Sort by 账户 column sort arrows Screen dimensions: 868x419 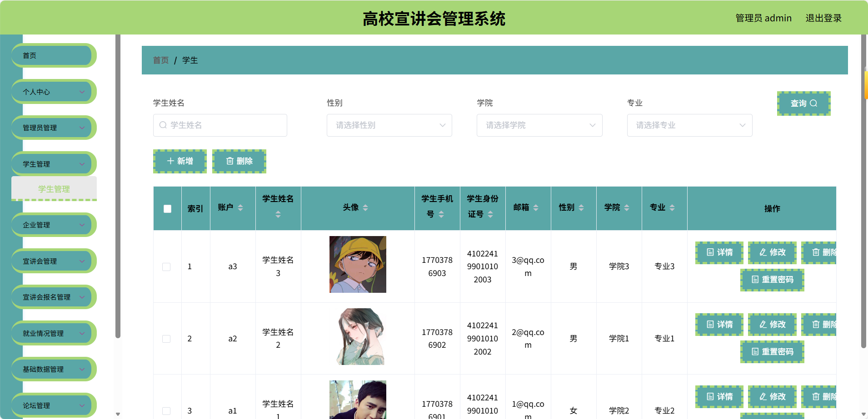[240, 207]
